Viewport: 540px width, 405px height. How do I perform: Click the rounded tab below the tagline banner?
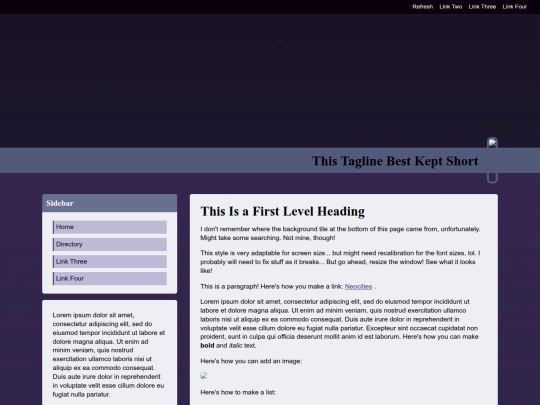pos(492,178)
